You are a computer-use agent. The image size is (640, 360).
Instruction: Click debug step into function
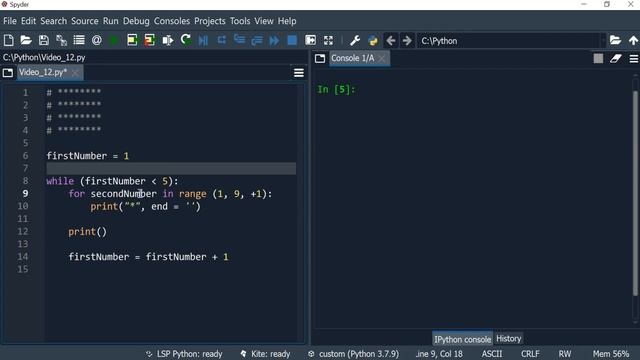pyautogui.click(x=239, y=40)
